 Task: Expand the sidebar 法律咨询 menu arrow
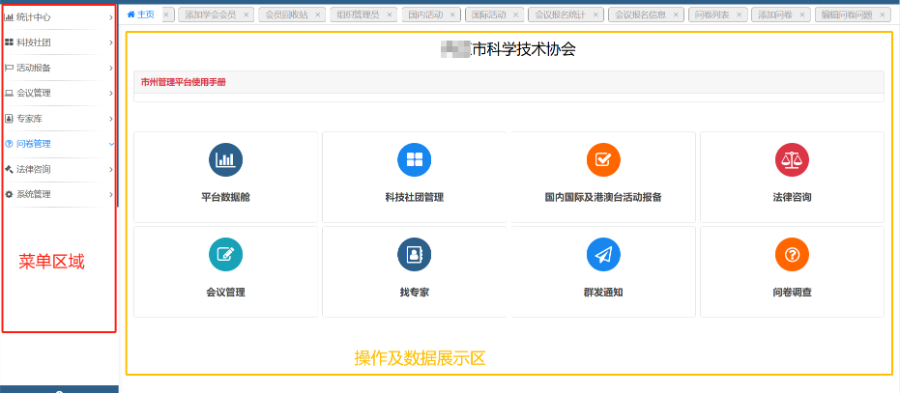pyautogui.click(x=111, y=169)
